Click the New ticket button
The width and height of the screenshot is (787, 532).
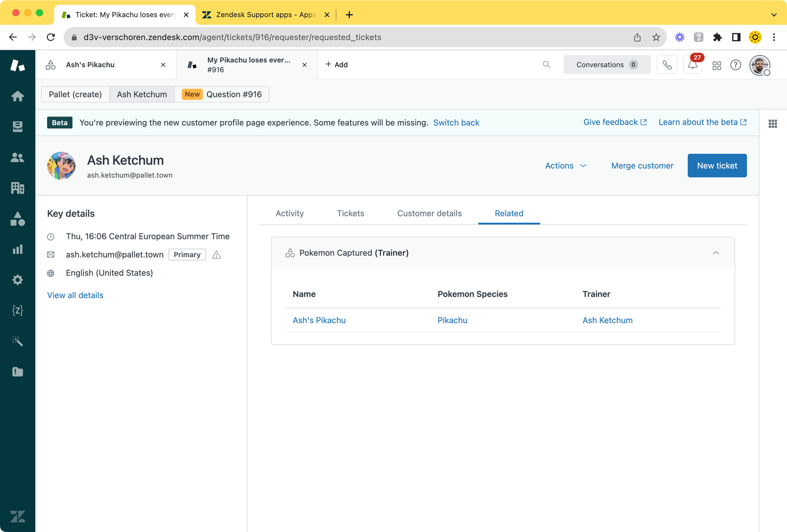click(x=717, y=166)
